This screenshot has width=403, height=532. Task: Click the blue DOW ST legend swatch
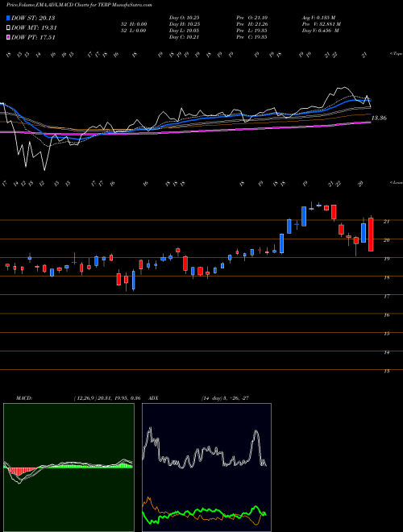[8, 18]
